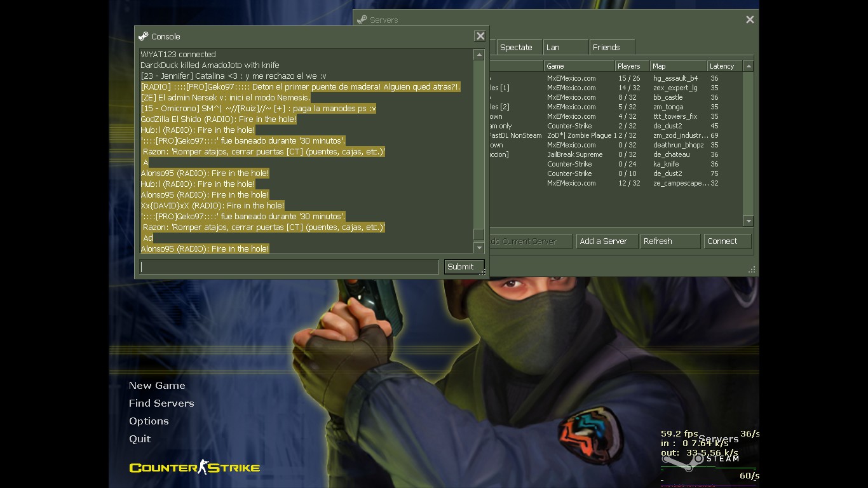Select the zm_tonga server row

pyautogui.click(x=615, y=107)
